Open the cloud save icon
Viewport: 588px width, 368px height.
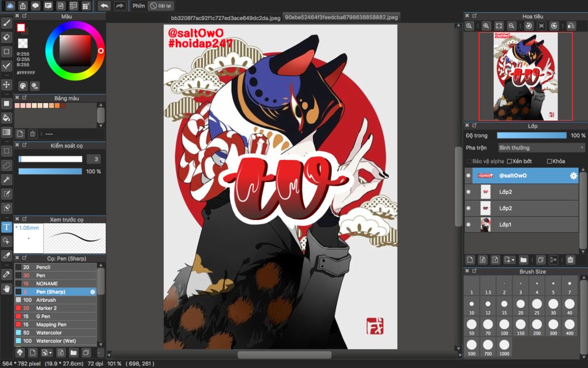tap(10, 6)
